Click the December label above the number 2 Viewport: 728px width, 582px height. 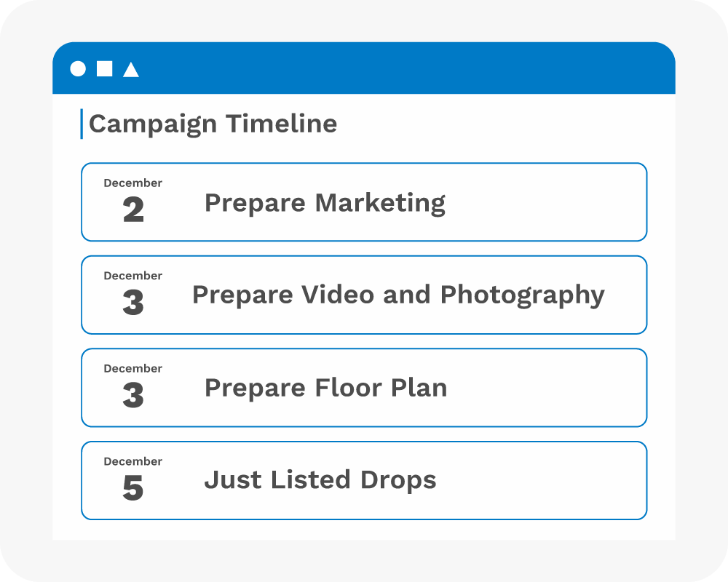[x=132, y=183]
